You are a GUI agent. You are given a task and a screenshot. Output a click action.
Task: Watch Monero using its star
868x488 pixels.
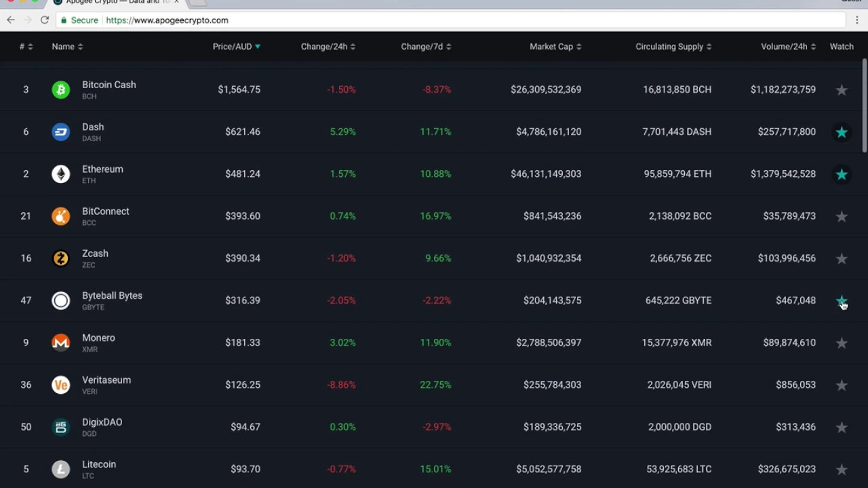pos(842,343)
